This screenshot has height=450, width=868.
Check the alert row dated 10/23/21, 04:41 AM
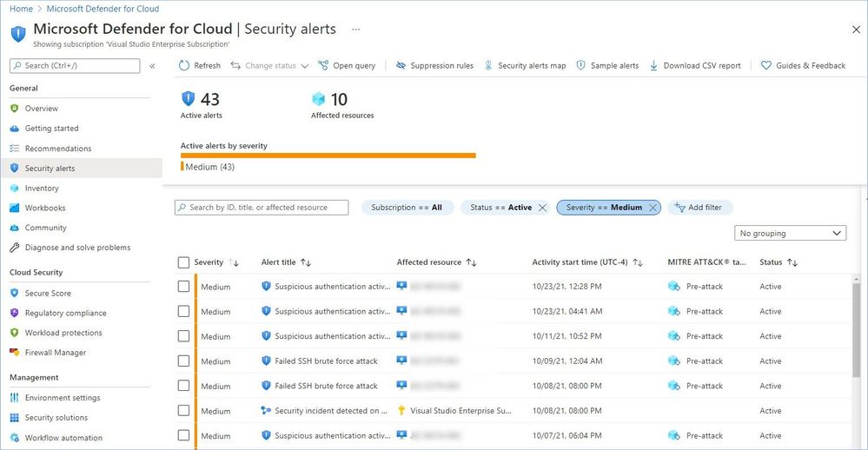[x=184, y=312]
